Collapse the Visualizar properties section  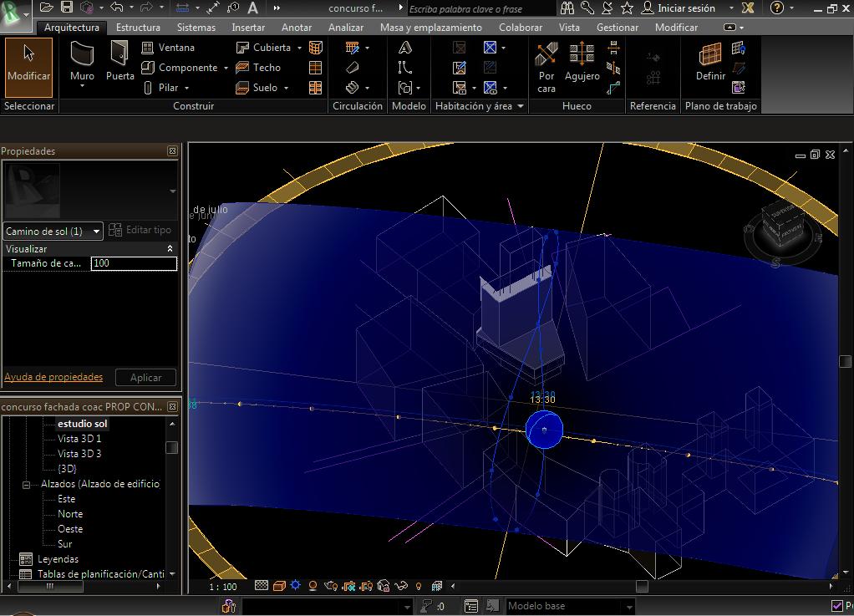pos(170,249)
